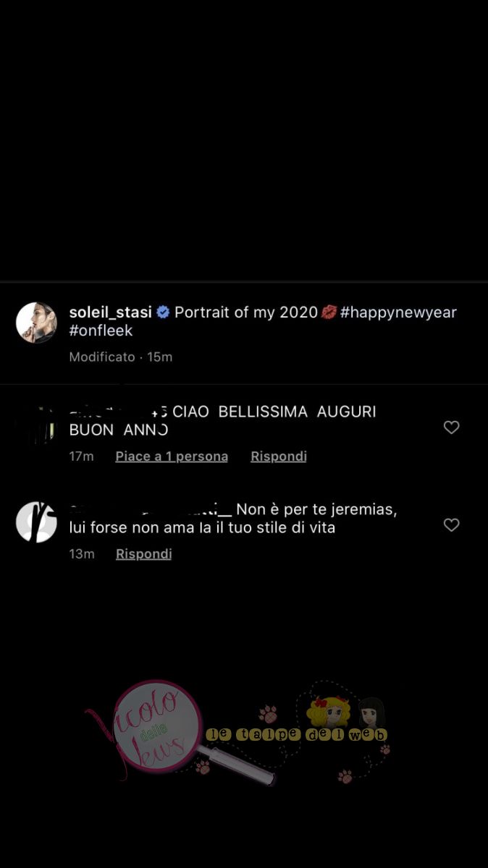This screenshot has width=488, height=868.
Task: Open soleil_stasi profile picture
Action: pos(36,323)
